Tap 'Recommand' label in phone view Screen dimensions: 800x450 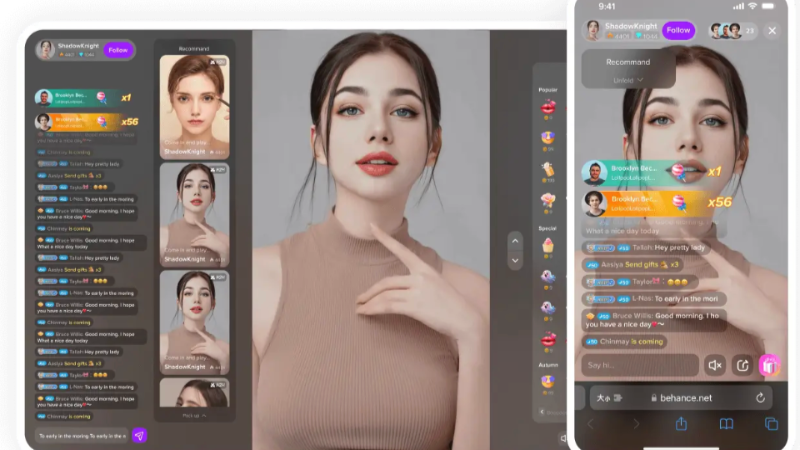pos(628,62)
